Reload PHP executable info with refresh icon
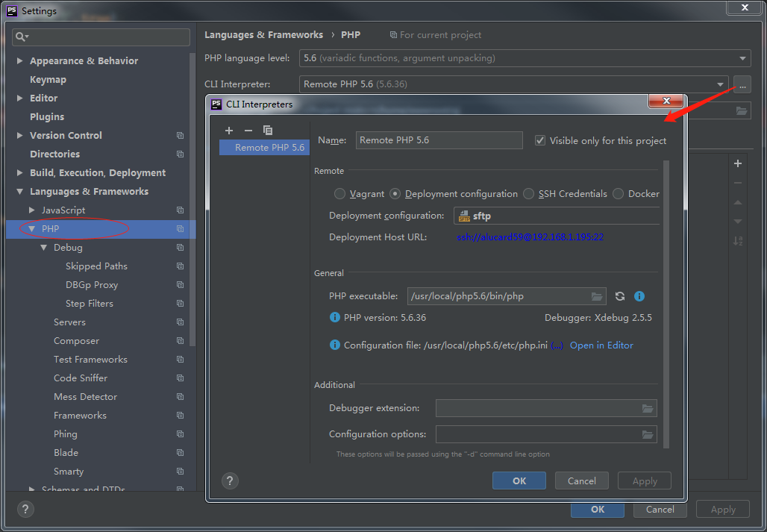The image size is (767, 532). pos(620,296)
